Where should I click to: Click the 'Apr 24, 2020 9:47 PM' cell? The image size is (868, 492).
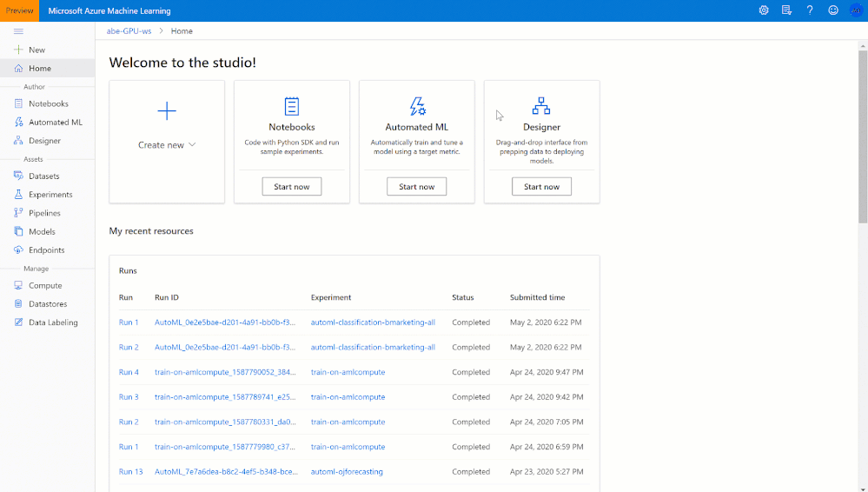[x=547, y=372]
